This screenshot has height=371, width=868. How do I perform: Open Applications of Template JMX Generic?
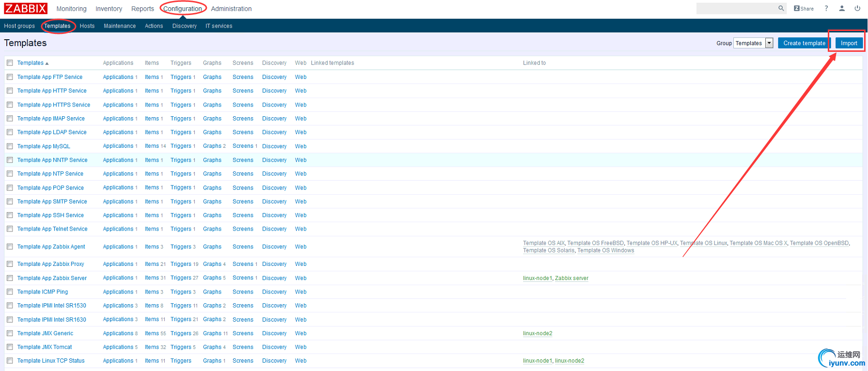[x=118, y=333]
